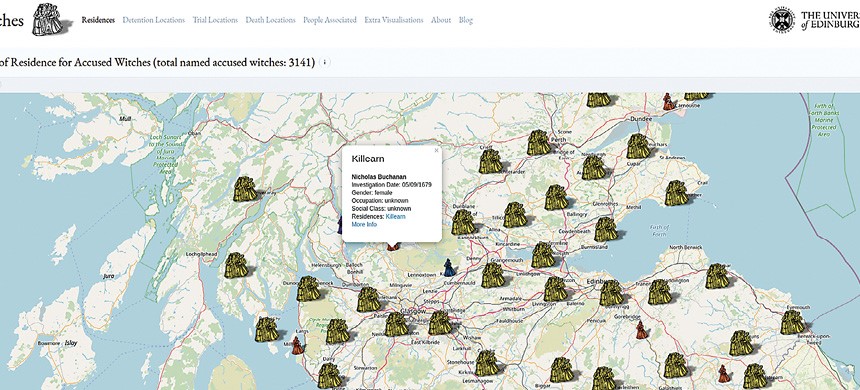Click info icon beside total accused witches title
860x390 pixels.
pos(325,63)
